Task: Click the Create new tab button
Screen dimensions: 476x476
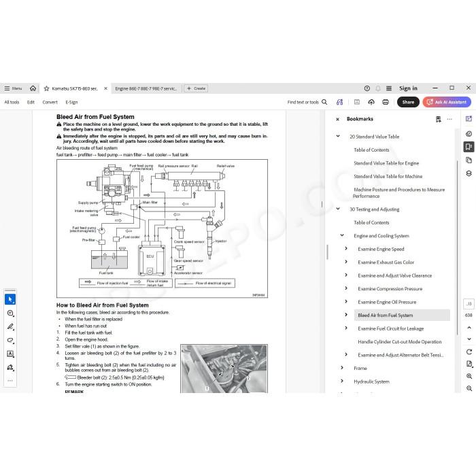Action: 196,88
